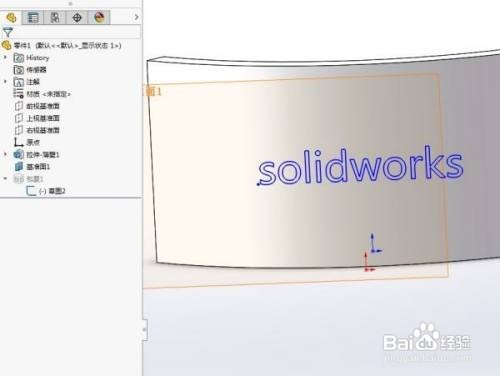Select the 零件1 root part node
500x376 pixels.
coord(67,45)
